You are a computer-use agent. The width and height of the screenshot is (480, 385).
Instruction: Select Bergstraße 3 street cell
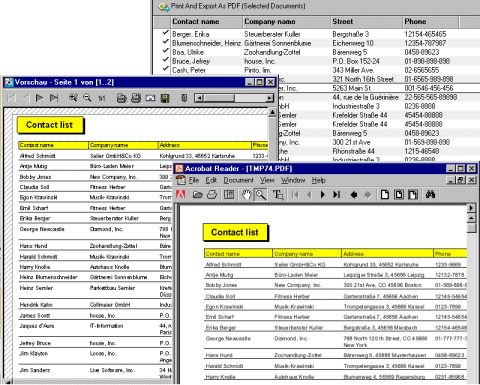[x=351, y=34]
